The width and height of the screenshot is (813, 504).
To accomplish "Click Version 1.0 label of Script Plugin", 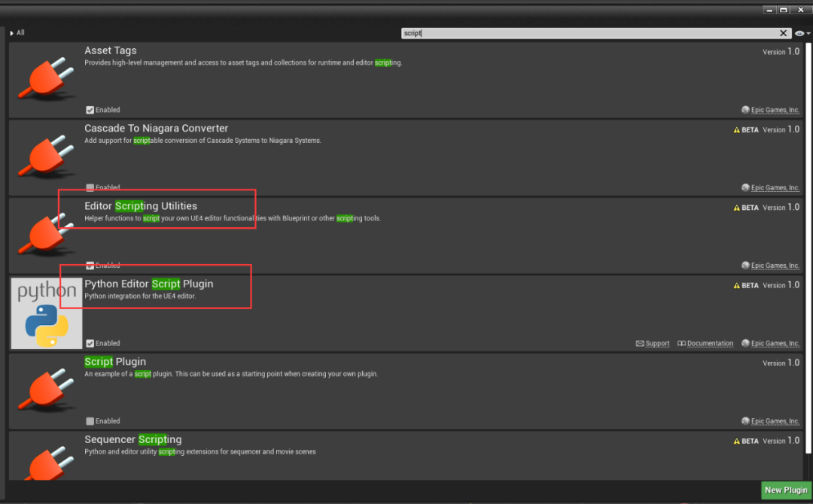I will coord(781,363).
